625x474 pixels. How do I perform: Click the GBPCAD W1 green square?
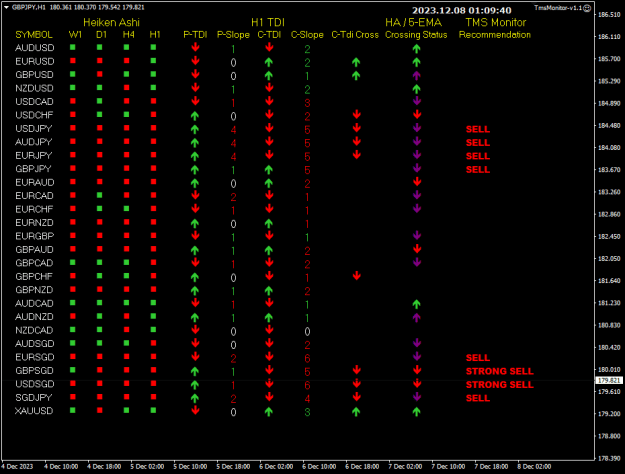73,262
